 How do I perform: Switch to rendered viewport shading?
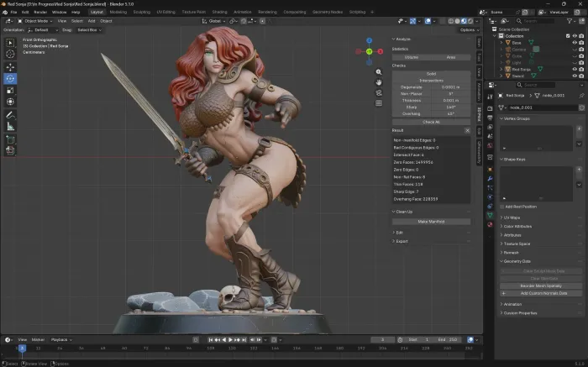[470, 21]
